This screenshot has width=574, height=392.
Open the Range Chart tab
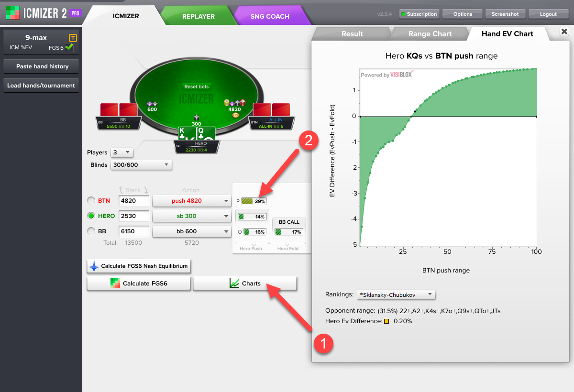pyautogui.click(x=430, y=34)
